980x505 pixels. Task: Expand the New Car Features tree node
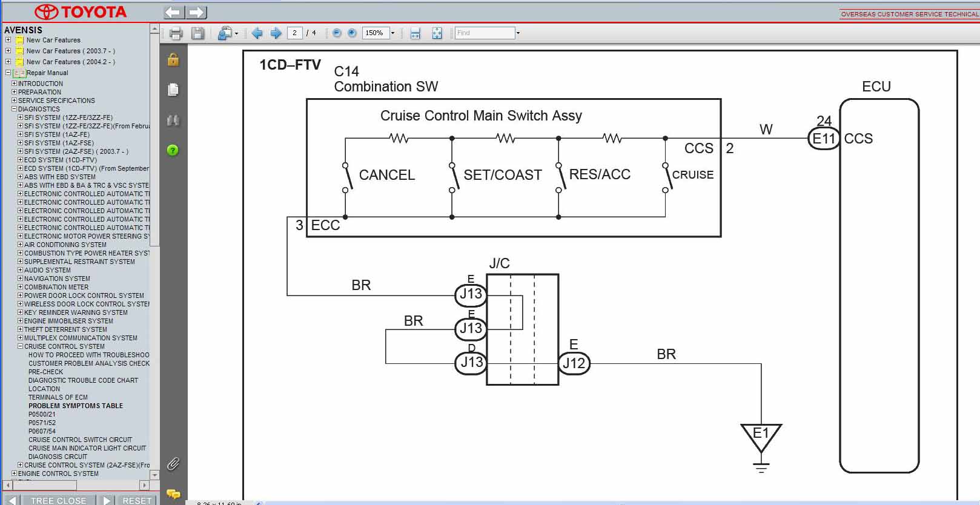click(x=8, y=40)
